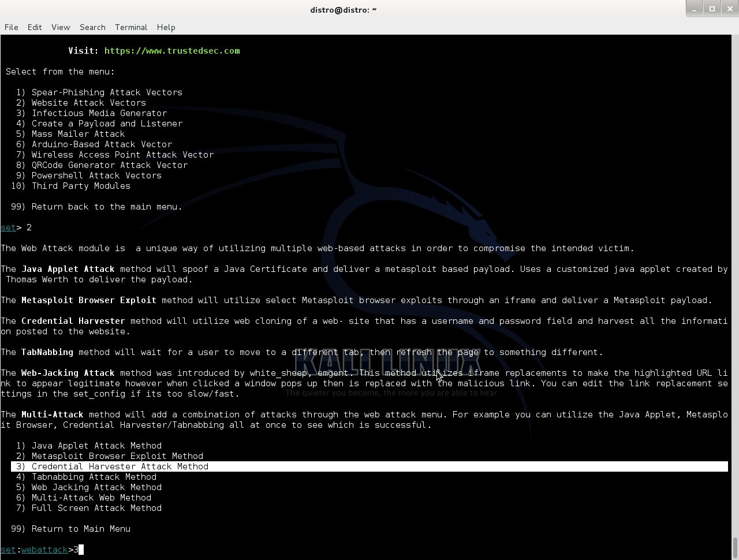Viewport: 739px width, 560px height.
Task: Minimize the terminal window
Action: pyautogui.click(x=695, y=9)
